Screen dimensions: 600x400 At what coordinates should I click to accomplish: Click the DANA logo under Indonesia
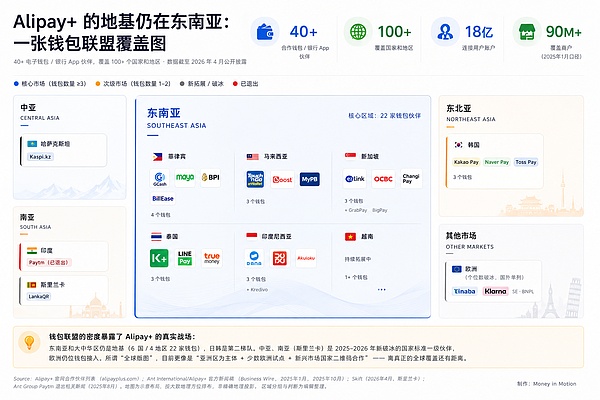coord(254,258)
